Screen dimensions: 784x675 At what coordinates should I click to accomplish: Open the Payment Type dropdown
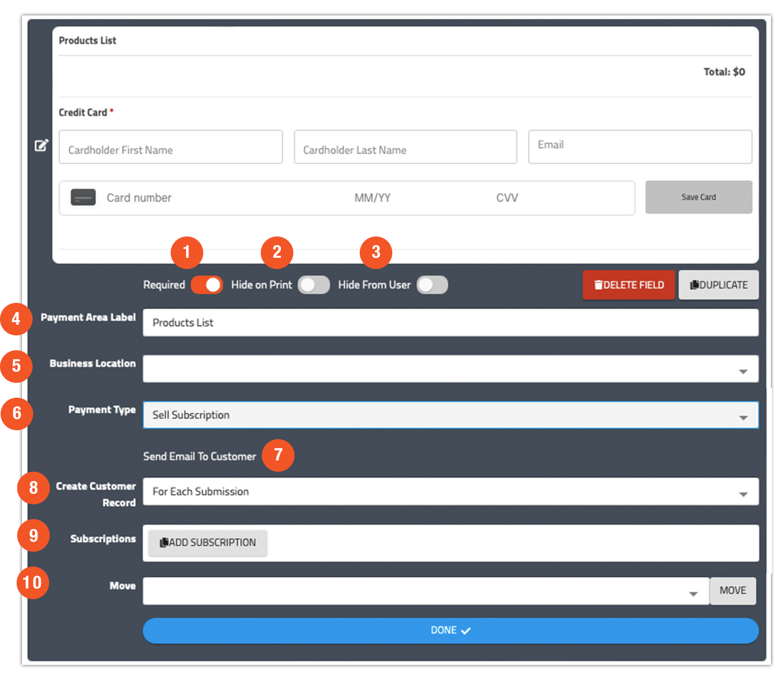pyautogui.click(x=450, y=415)
